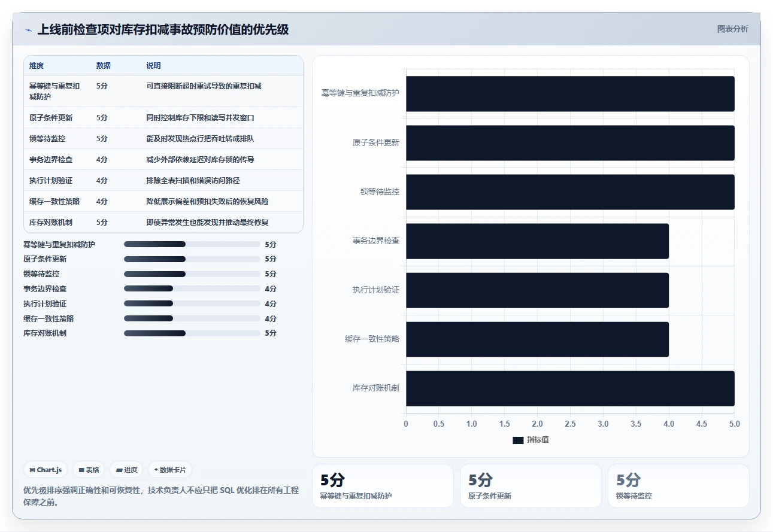The width and height of the screenshot is (773, 532).
Task: Click the chart bar for 执行计划验证
Action: [x=537, y=290]
